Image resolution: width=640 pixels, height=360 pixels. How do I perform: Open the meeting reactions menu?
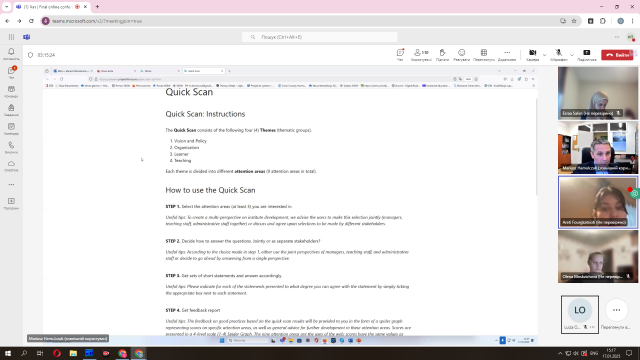(461, 55)
